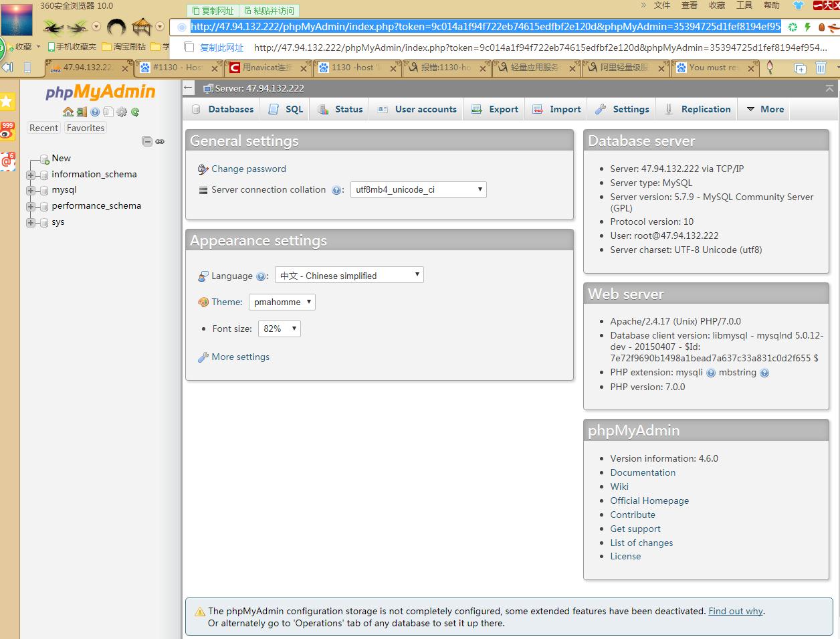The image size is (840, 639).
Task: Open the SQL tab
Action: 286,109
